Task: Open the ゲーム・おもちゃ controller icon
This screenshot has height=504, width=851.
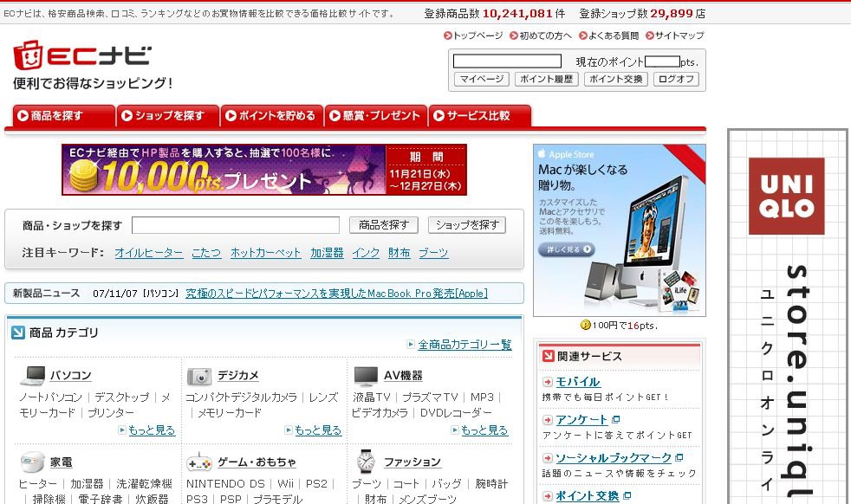Action: (199, 462)
